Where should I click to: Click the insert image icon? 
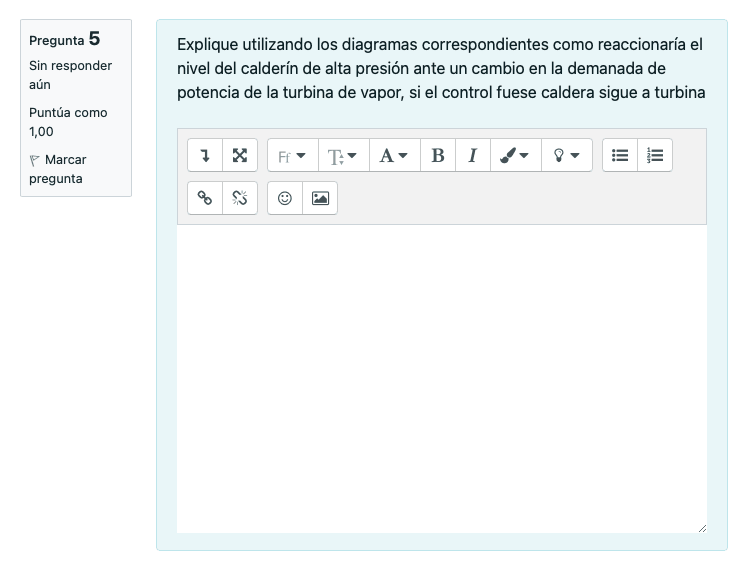[x=320, y=198]
